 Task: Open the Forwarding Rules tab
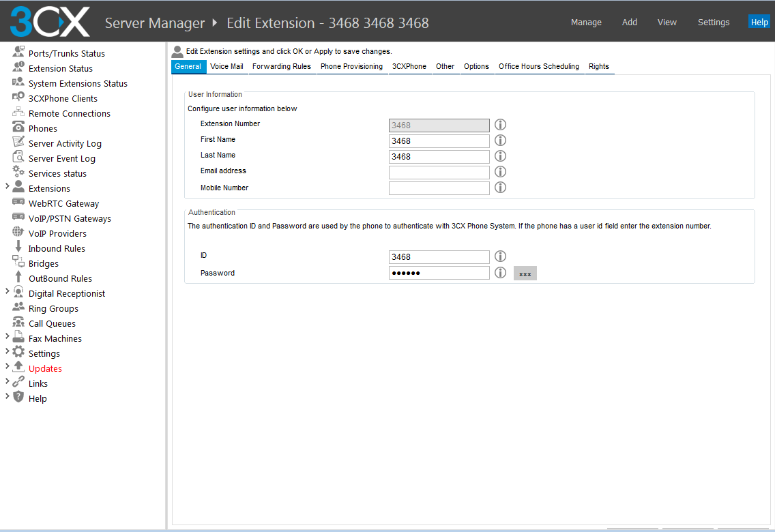(x=281, y=66)
